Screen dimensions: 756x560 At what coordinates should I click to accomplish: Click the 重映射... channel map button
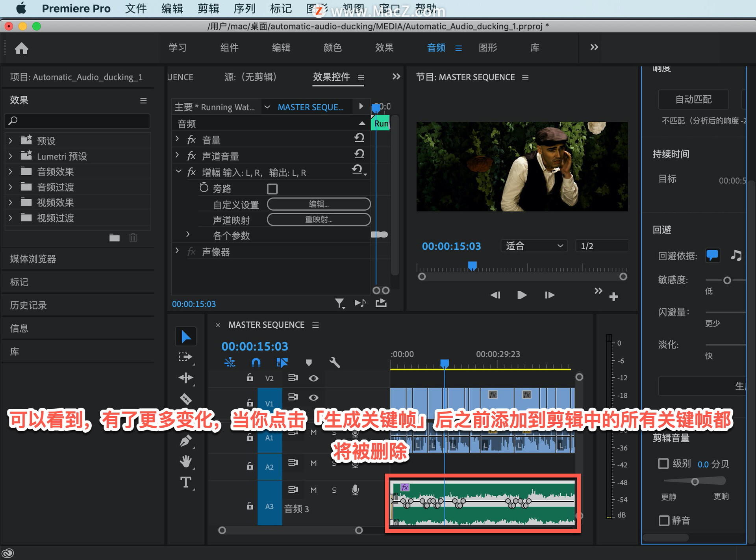click(319, 219)
